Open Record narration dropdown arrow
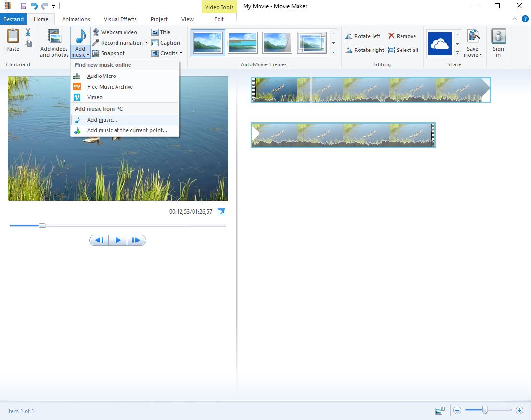531x420 pixels. [x=146, y=43]
